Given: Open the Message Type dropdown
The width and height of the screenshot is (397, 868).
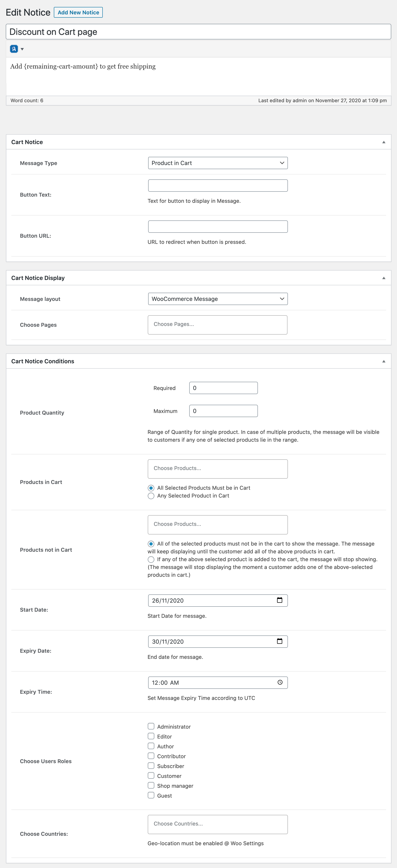Looking at the screenshot, I should pos(218,163).
